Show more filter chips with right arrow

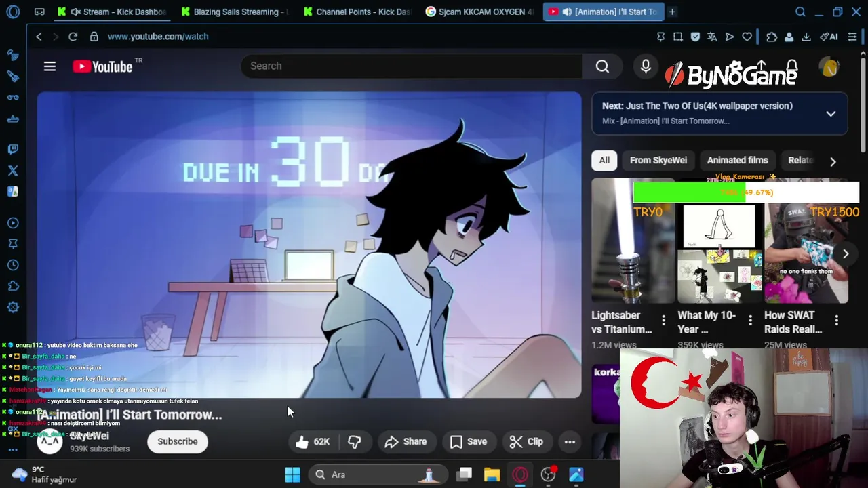point(833,161)
